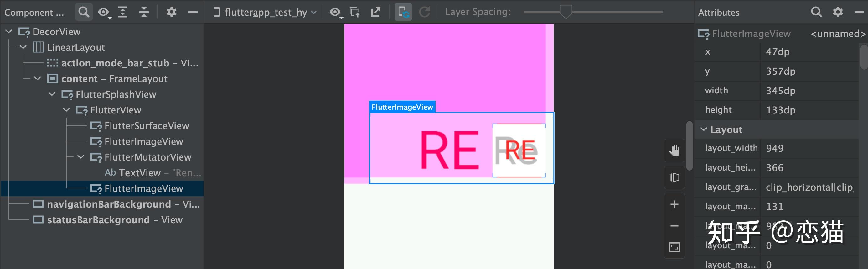868x269 pixels.
Task: Click the x attribute value 47dp
Action: point(778,52)
